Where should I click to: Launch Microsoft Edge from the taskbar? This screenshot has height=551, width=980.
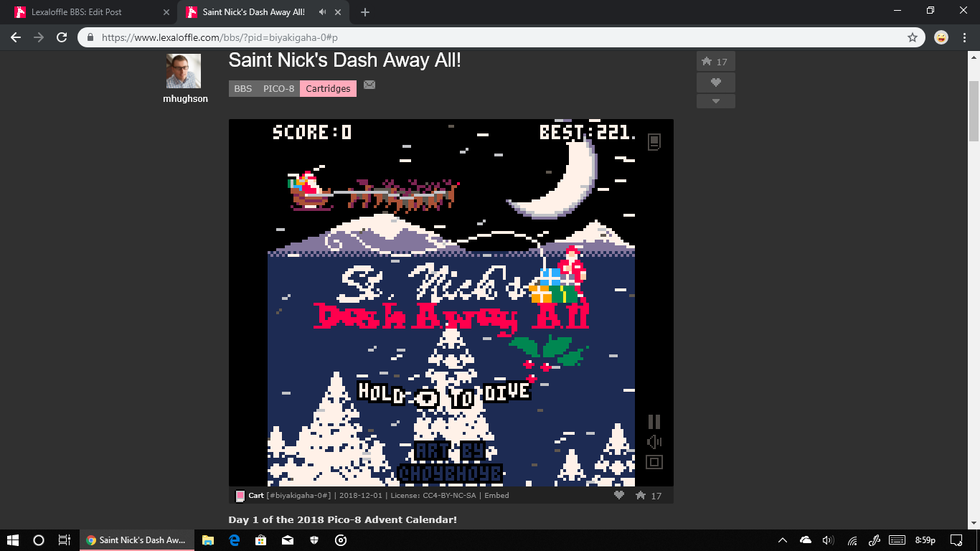pos(235,540)
